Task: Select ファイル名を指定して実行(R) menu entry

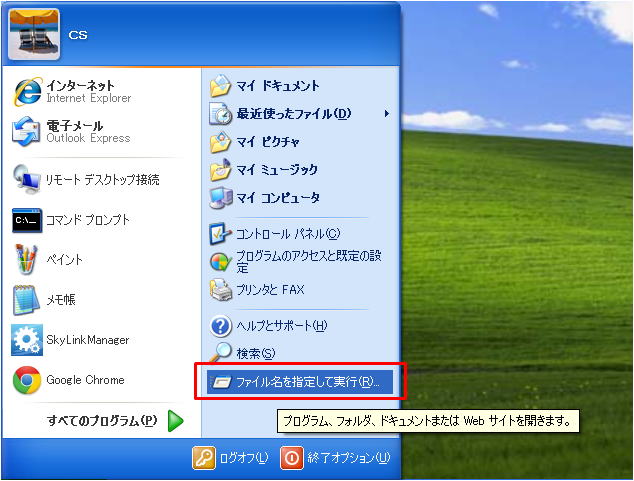Action: (x=300, y=382)
